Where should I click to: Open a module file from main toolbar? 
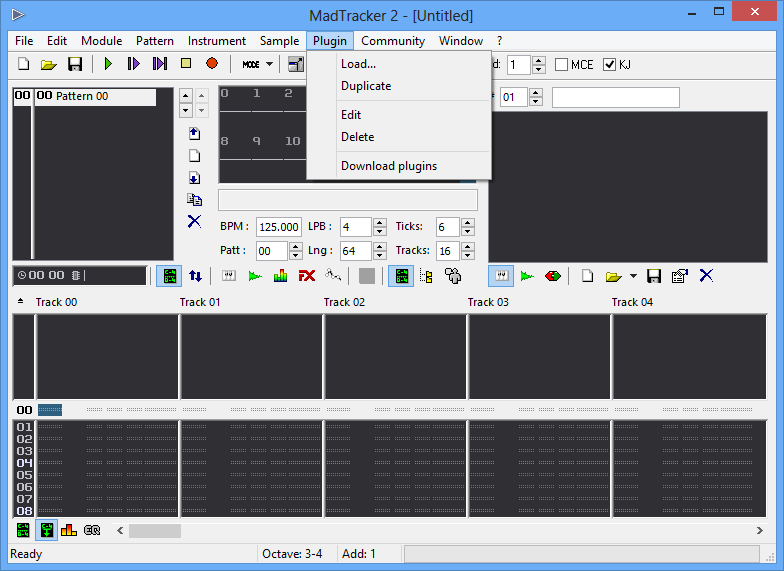click(48, 64)
